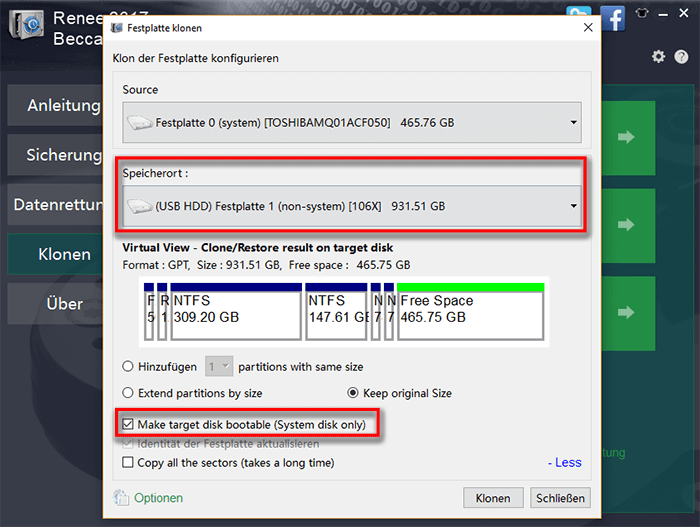Start cloning with the Klonen button

click(493, 498)
